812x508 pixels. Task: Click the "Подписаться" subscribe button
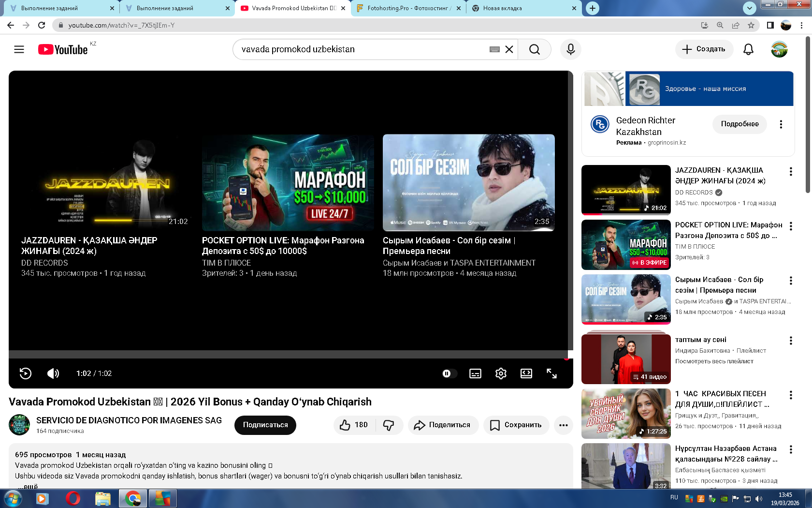[x=265, y=425]
